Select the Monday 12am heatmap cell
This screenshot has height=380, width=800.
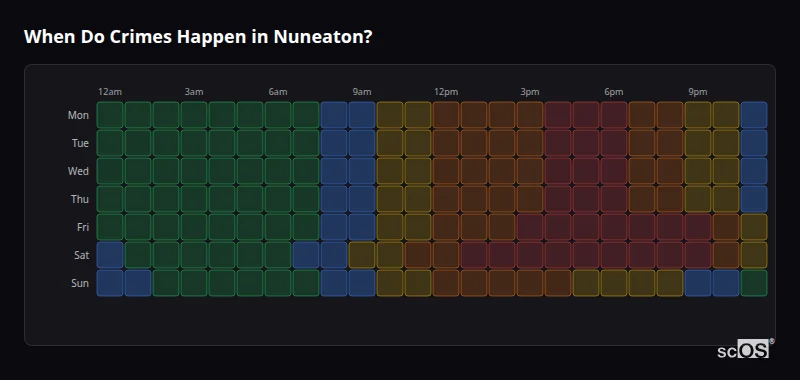pyautogui.click(x=110, y=115)
